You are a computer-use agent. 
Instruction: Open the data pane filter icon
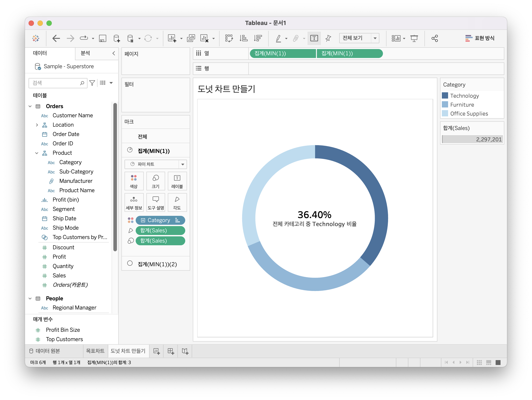tap(92, 83)
